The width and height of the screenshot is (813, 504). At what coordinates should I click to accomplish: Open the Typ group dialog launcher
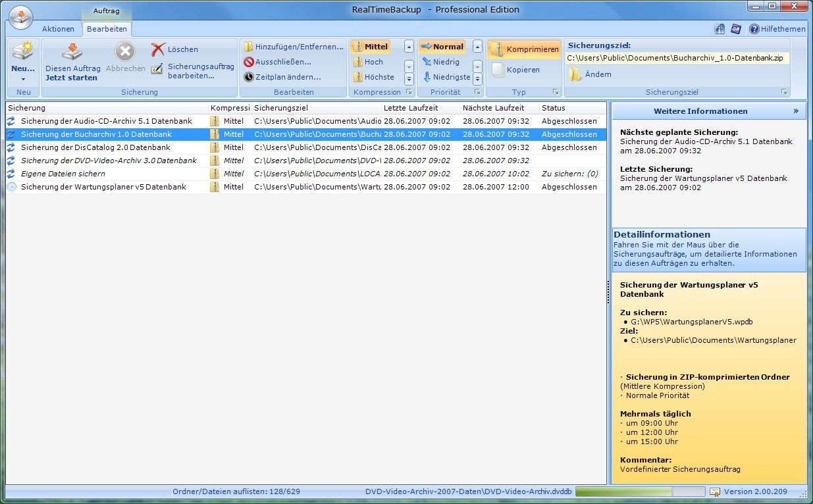(x=556, y=92)
